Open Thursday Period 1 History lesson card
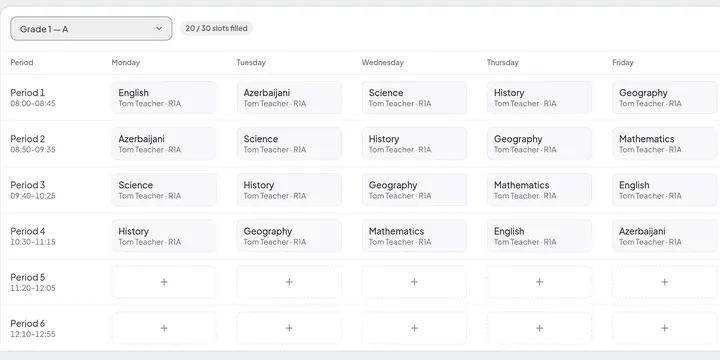The height and width of the screenshot is (360, 720). tap(540, 97)
